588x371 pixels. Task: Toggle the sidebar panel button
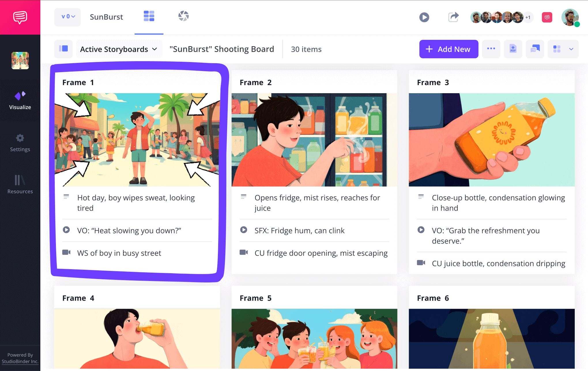tap(63, 49)
